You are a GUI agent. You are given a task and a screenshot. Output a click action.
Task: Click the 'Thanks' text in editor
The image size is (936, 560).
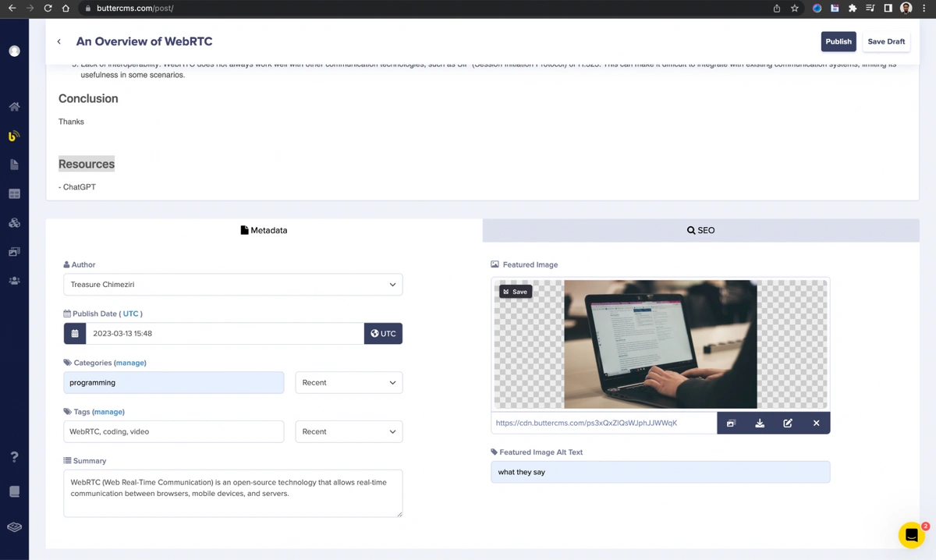point(71,122)
